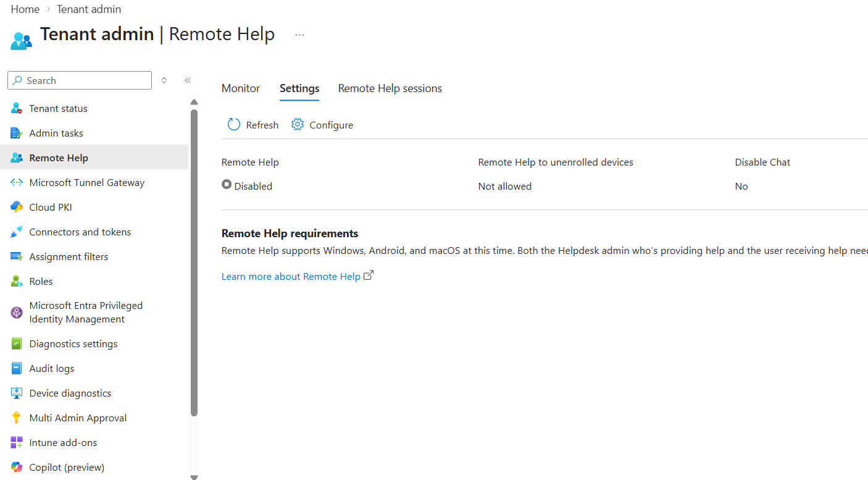Click the Tenant status sidebar icon
868x480 pixels.
(x=17, y=108)
